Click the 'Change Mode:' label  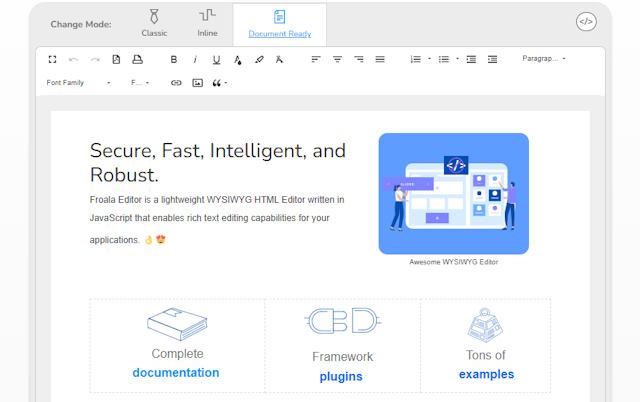click(x=81, y=24)
